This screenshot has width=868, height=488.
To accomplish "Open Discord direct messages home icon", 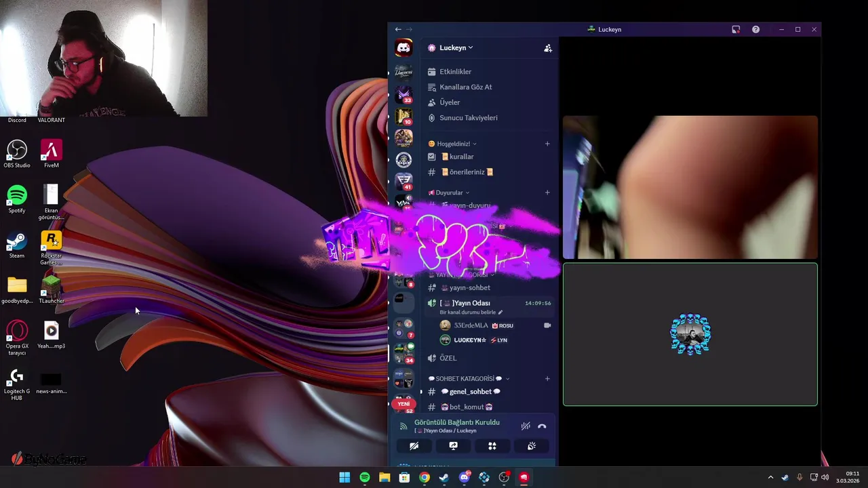I will click(403, 48).
